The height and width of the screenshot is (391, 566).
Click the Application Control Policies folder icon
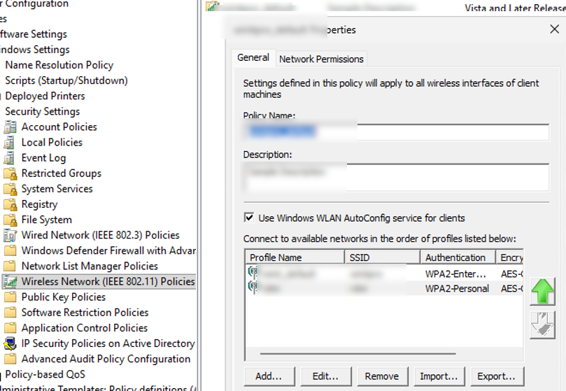point(10,328)
